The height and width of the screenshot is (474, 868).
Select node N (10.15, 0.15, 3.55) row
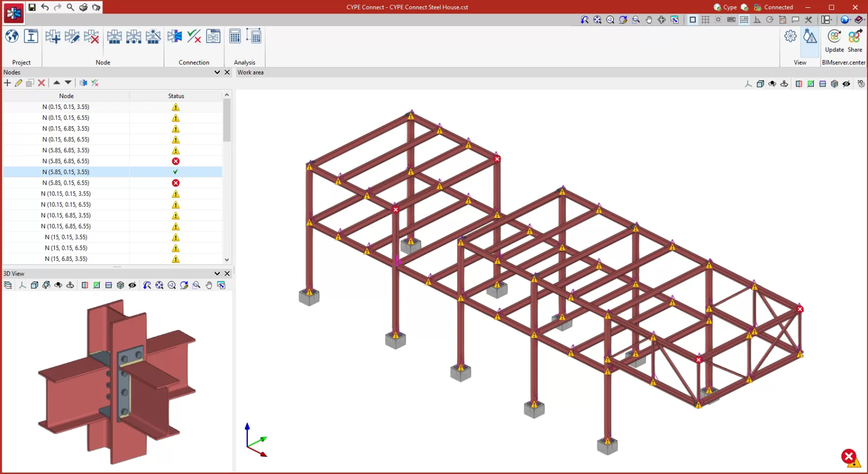click(x=66, y=194)
